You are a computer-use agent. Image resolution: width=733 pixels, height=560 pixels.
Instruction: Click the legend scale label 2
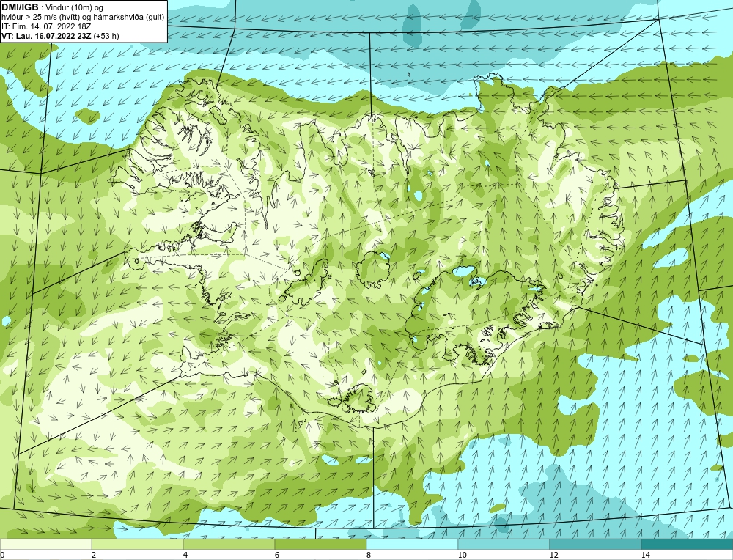click(94, 555)
